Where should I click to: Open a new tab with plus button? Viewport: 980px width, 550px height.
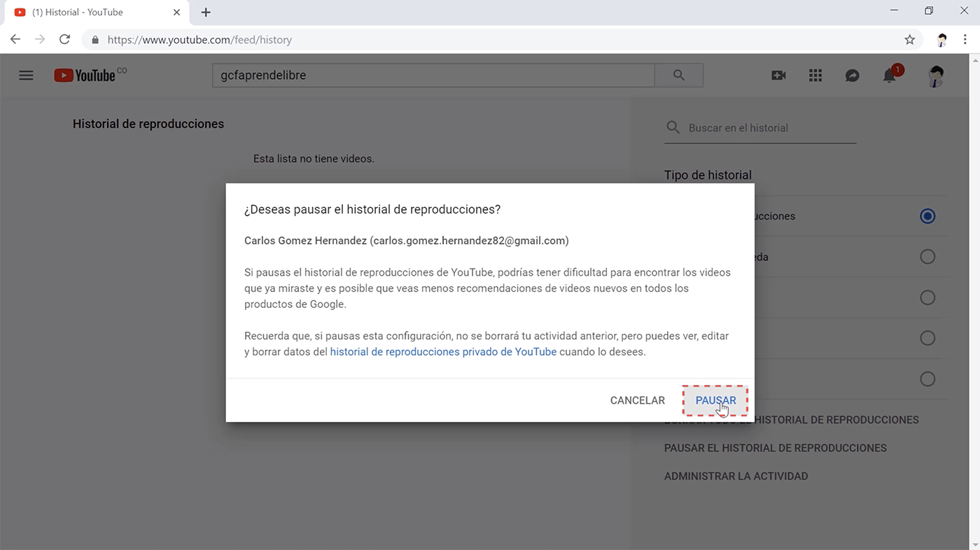206,13
